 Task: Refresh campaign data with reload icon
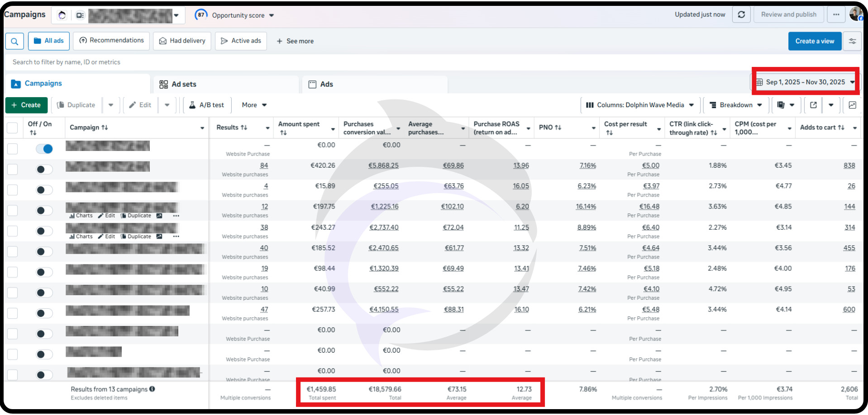(741, 14)
